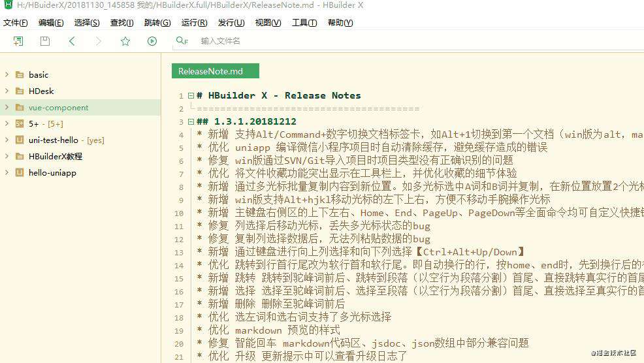Select the basic tree item label
Viewport: 644px width, 363px height.
[39, 74]
